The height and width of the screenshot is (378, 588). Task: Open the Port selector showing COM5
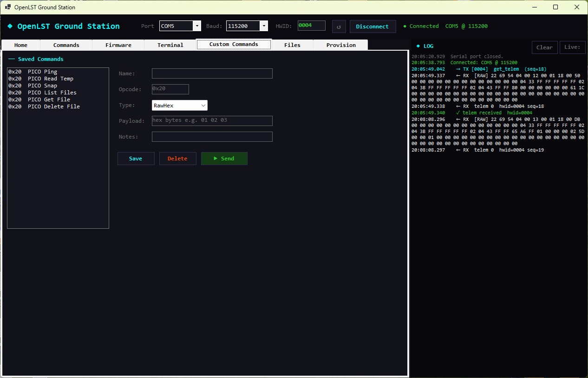click(177, 26)
